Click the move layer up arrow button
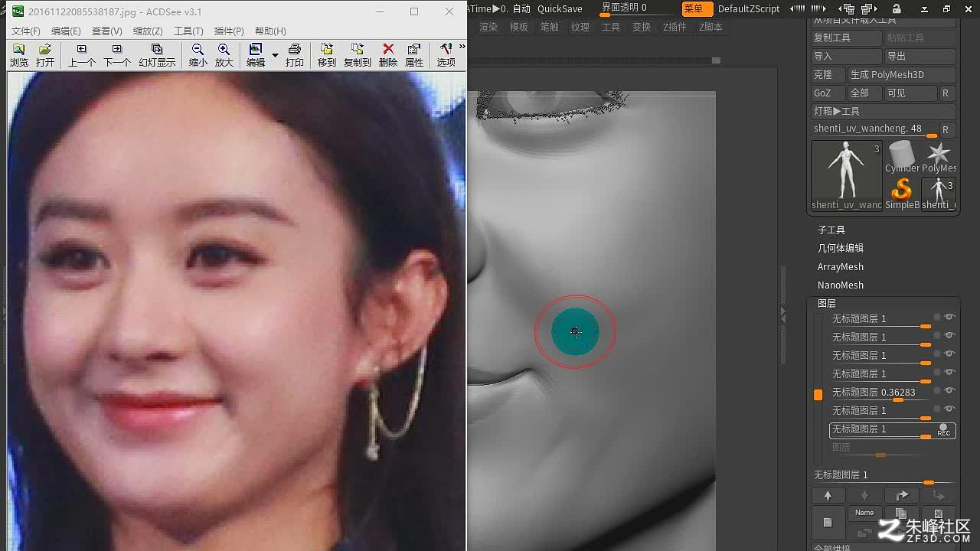 click(x=828, y=495)
